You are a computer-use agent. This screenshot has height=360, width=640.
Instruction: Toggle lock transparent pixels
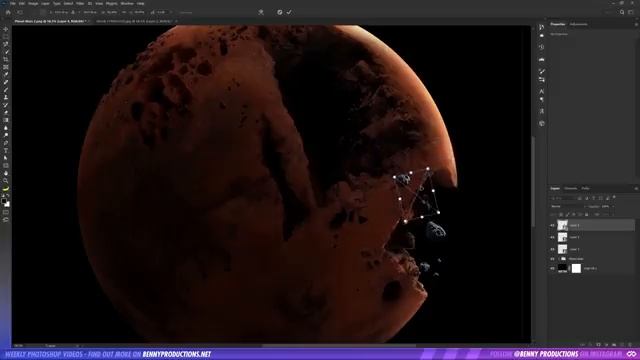561,214
